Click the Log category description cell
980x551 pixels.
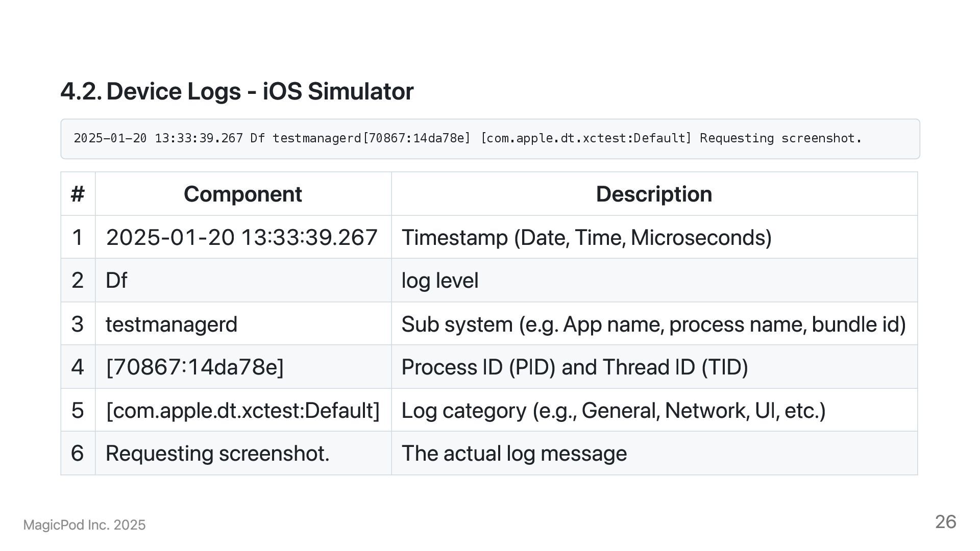pyautogui.click(x=613, y=411)
